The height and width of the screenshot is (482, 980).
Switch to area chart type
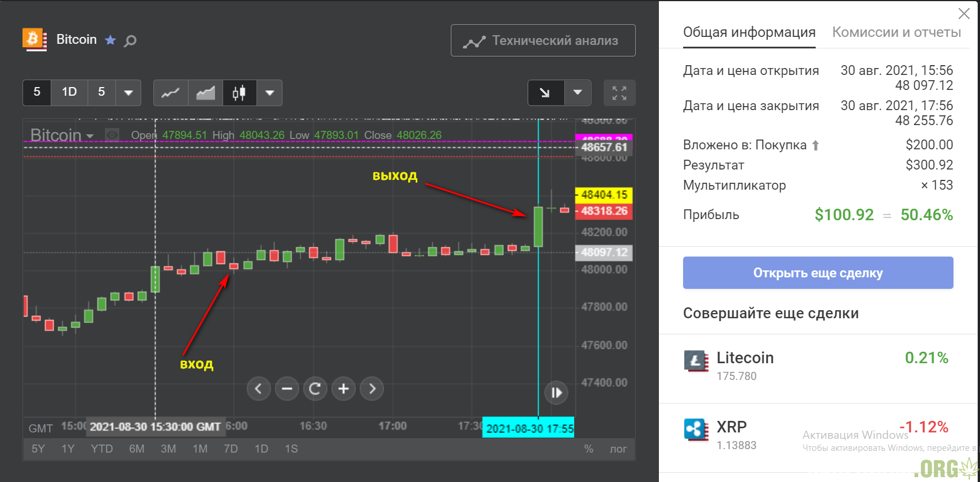coord(205,93)
